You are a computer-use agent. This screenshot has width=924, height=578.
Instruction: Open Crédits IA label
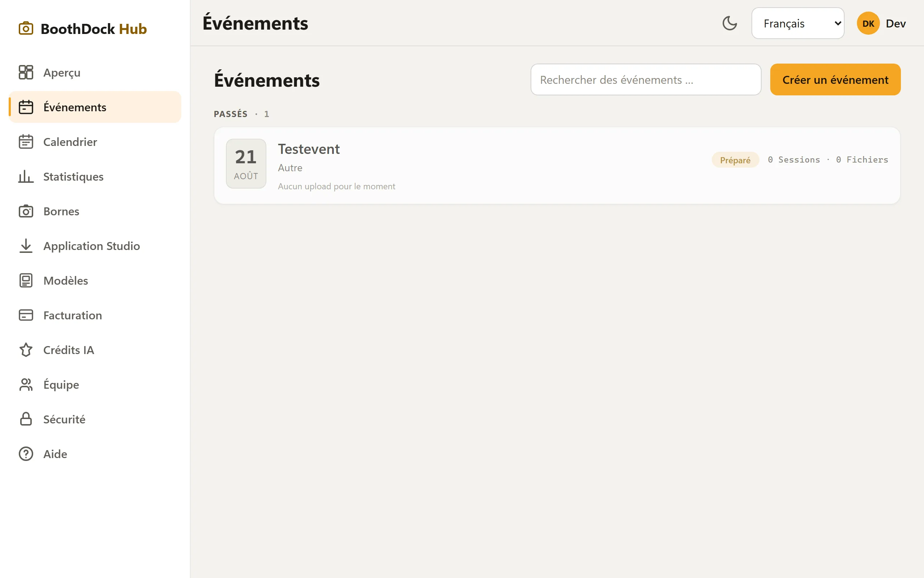coord(69,350)
